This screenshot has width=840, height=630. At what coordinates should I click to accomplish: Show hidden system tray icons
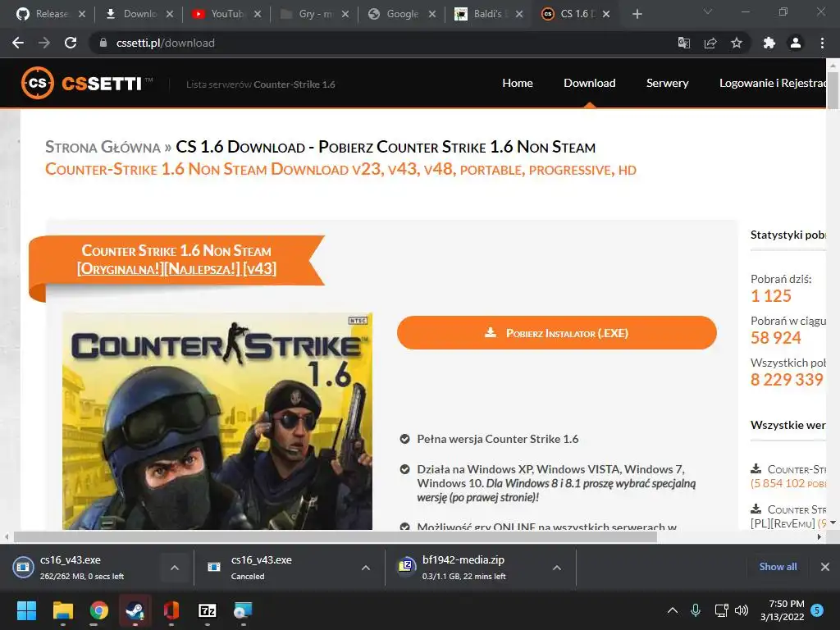[673, 610]
